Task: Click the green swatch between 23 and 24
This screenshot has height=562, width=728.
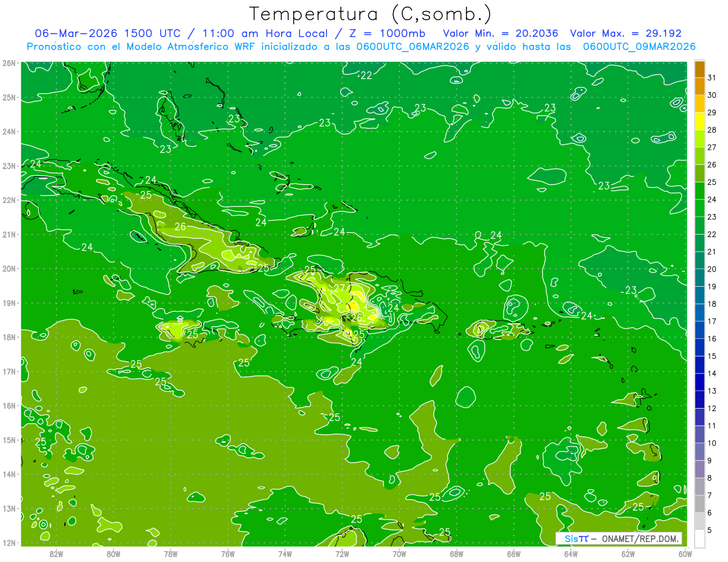Action: tap(699, 208)
